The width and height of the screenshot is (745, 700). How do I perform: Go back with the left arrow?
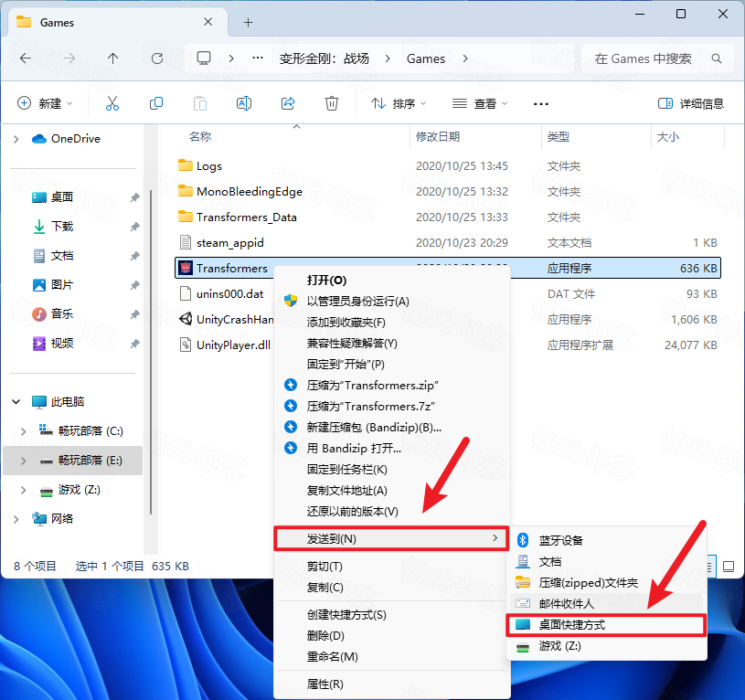26,58
